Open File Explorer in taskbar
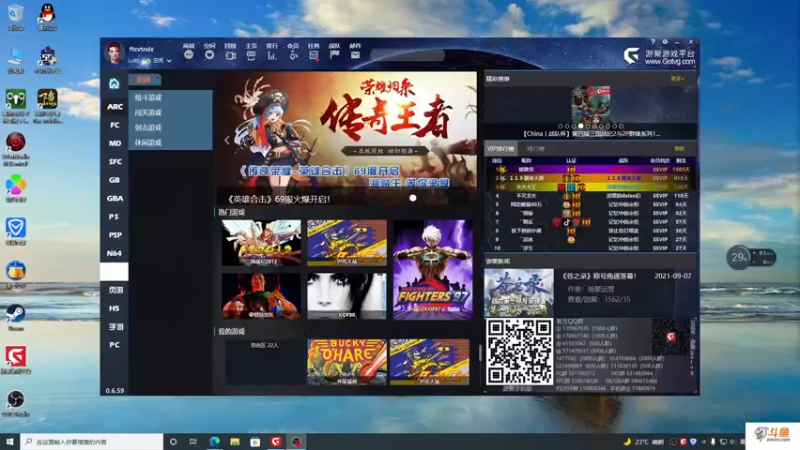The height and width of the screenshot is (450, 800). pos(235,442)
